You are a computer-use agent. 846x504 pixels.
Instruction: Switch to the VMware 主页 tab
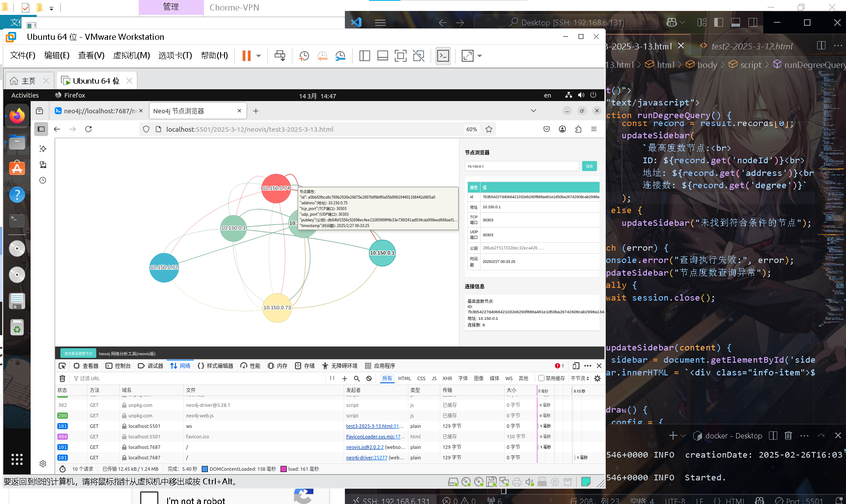click(28, 81)
